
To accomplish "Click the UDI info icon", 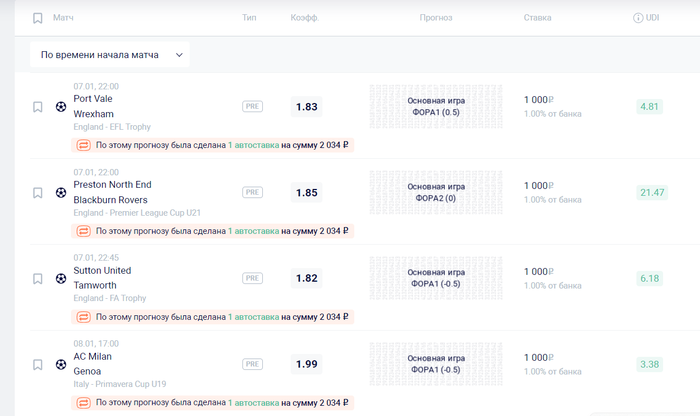I will point(638,18).
